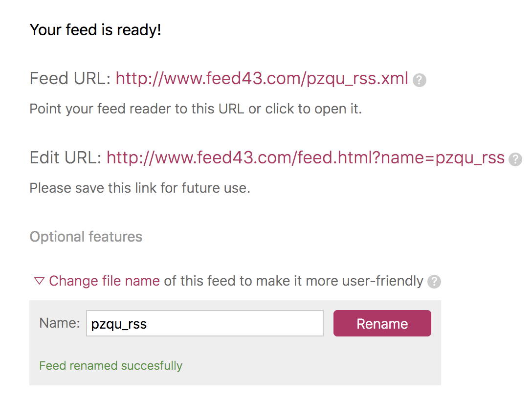
Task: Click the "Optional features" section heading
Action: pos(86,237)
